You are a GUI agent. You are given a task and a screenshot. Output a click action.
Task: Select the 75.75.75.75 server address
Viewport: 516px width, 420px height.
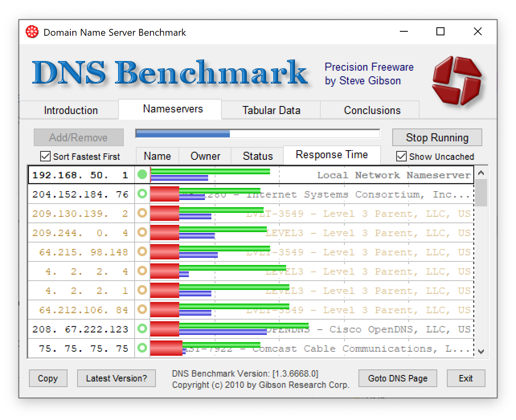[x=84, y=349]
